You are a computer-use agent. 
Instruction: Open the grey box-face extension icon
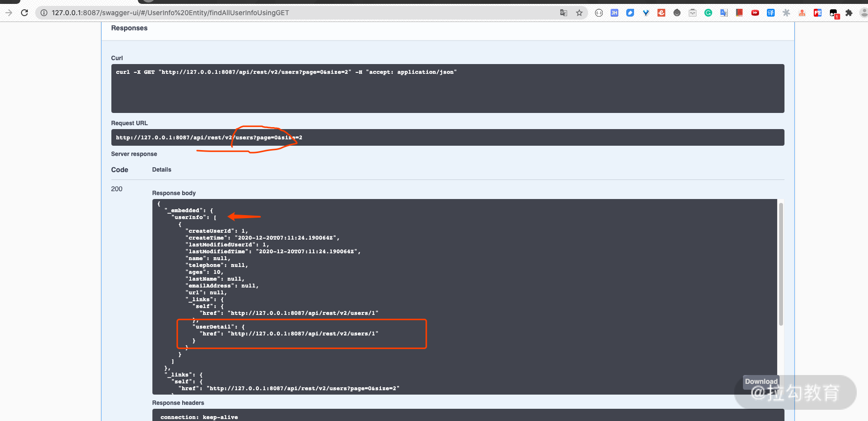tap(693, 13)
